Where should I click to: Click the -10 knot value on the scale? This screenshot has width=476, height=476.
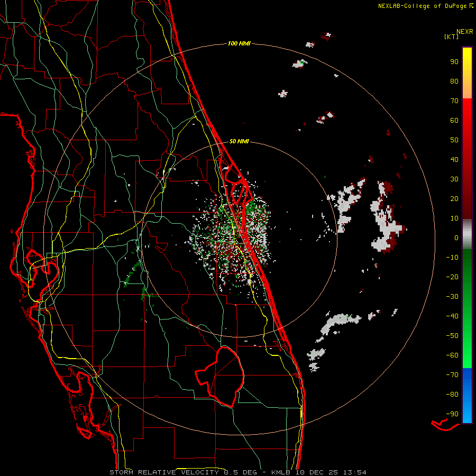point(452,258)
